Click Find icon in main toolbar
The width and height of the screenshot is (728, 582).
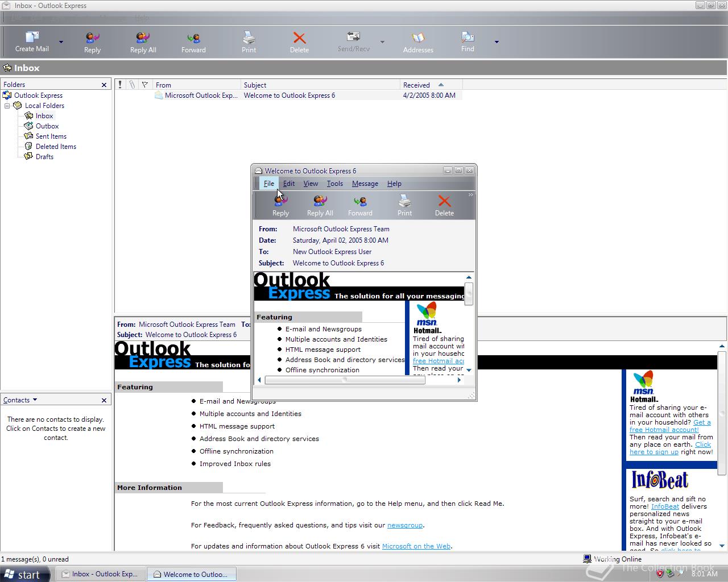coord(468,41)
